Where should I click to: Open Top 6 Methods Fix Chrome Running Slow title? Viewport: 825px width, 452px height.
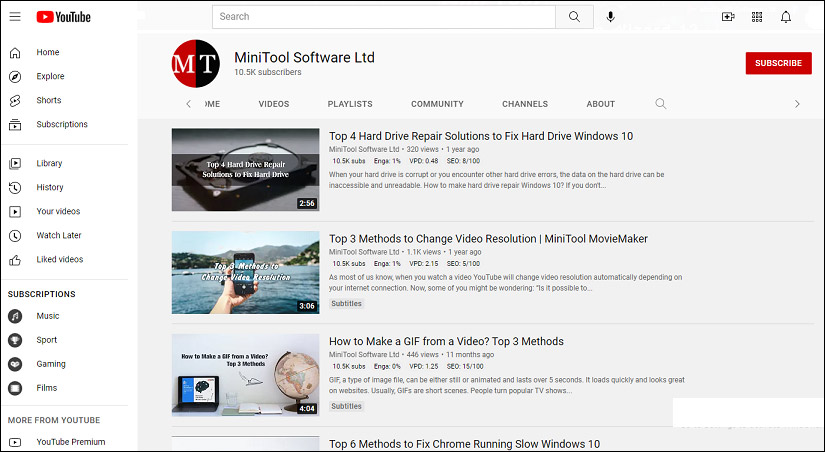tap(464, 444)
